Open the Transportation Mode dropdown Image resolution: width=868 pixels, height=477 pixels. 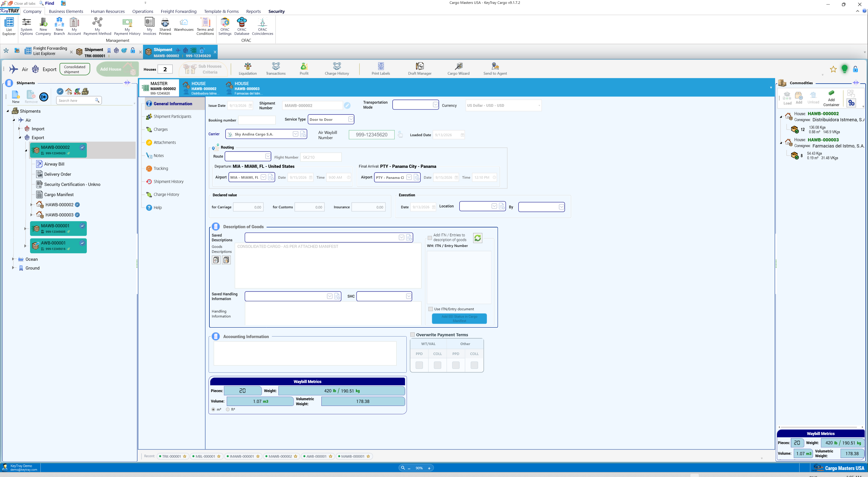pyautogui.click(x=435, y=105)
